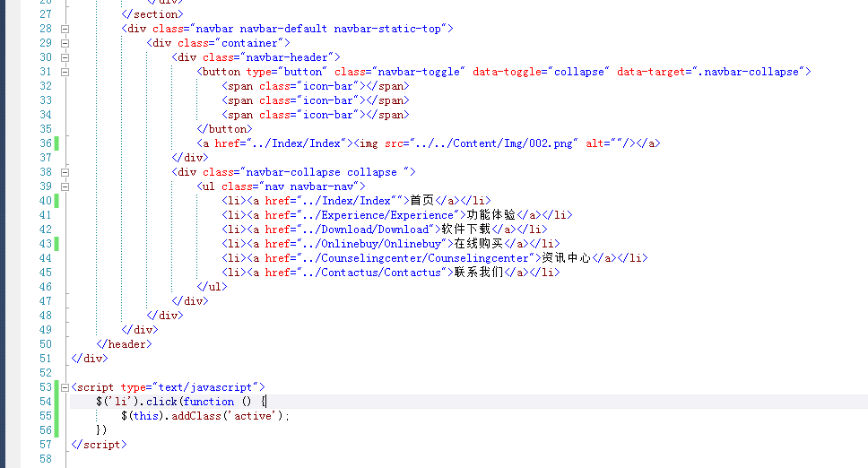Click the alt attribute on line 36
The height and width of the screenshot is (468, 868).
click(x=603, y=143)
